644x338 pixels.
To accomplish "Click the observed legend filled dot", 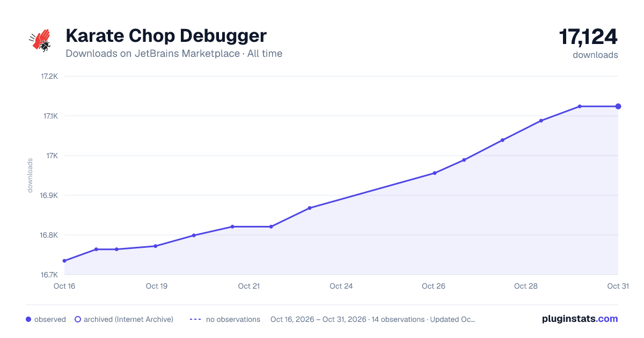I will point(28,319).
